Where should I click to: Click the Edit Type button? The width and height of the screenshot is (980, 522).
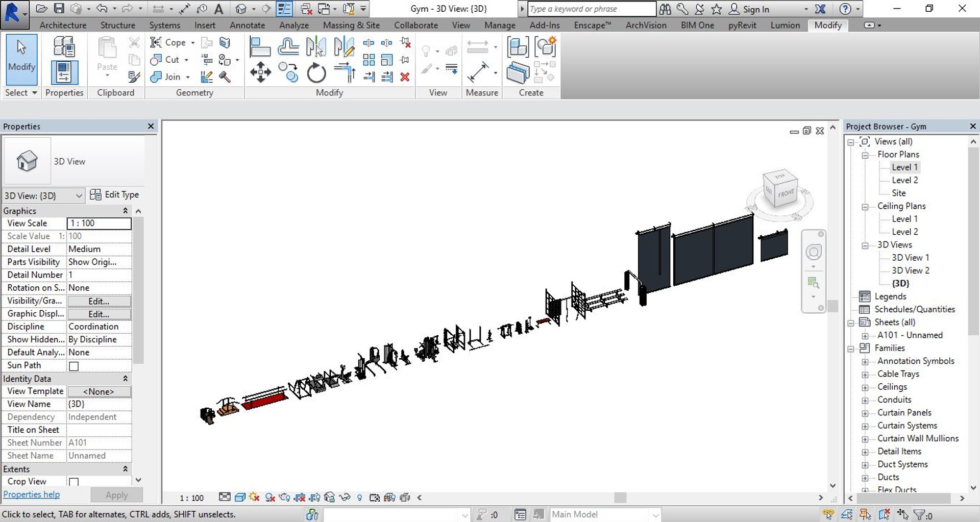click(114, 194)
